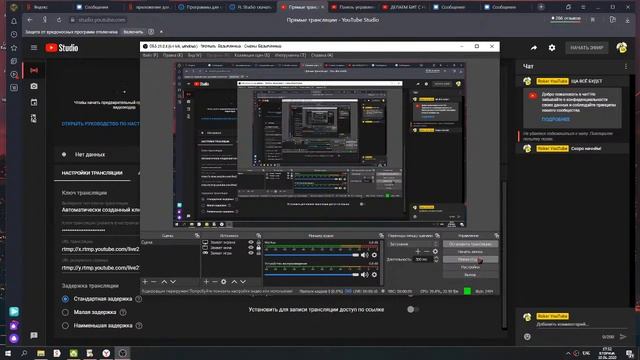This screenshot has width=640, height=360.
Task: Mute the playback device speaker icon
Action: (x=364, y=275)
